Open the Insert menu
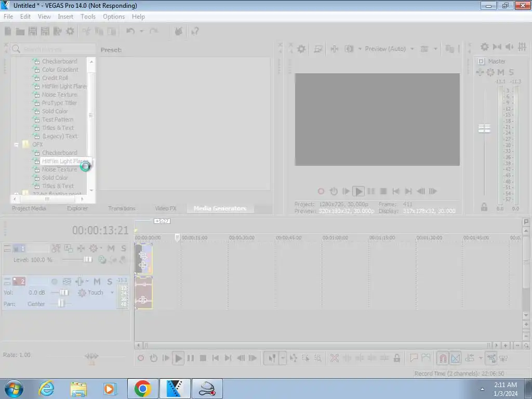532x399 pixels. 65,17
